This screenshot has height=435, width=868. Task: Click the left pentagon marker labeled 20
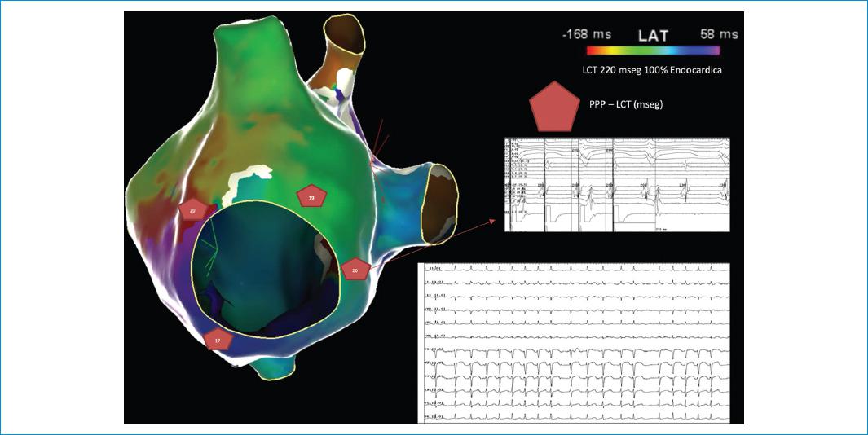192,209
